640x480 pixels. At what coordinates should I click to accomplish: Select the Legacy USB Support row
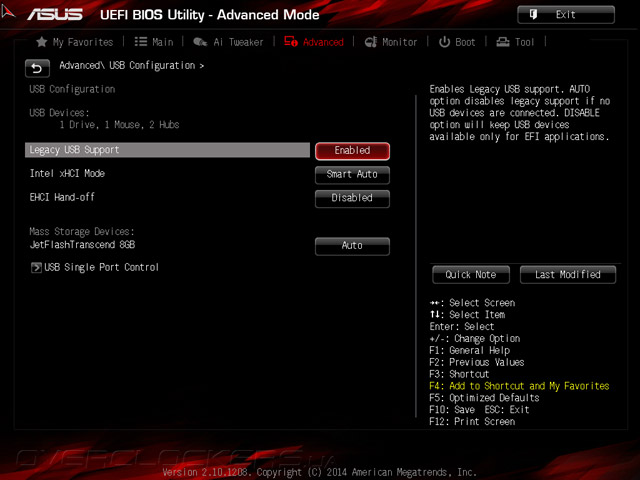(x=167, y=150)
